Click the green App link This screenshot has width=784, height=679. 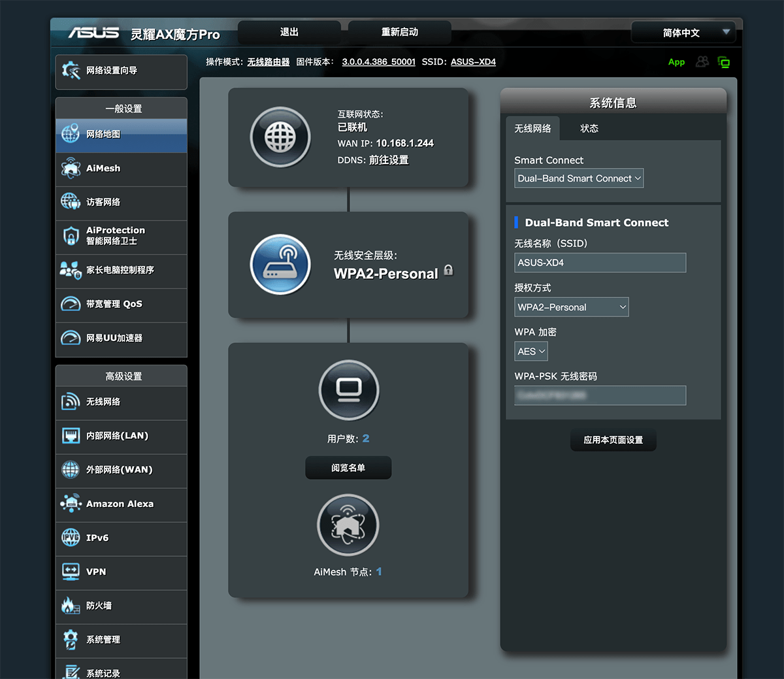point(677,62)
